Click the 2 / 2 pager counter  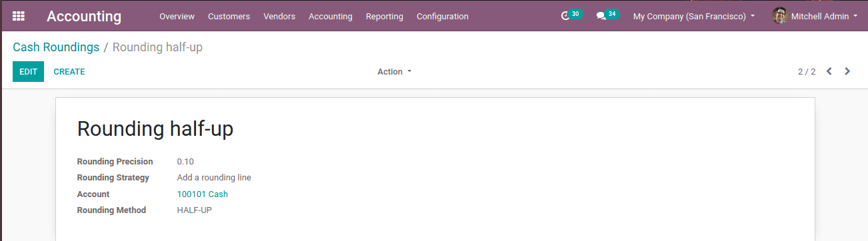pos(807,72)
